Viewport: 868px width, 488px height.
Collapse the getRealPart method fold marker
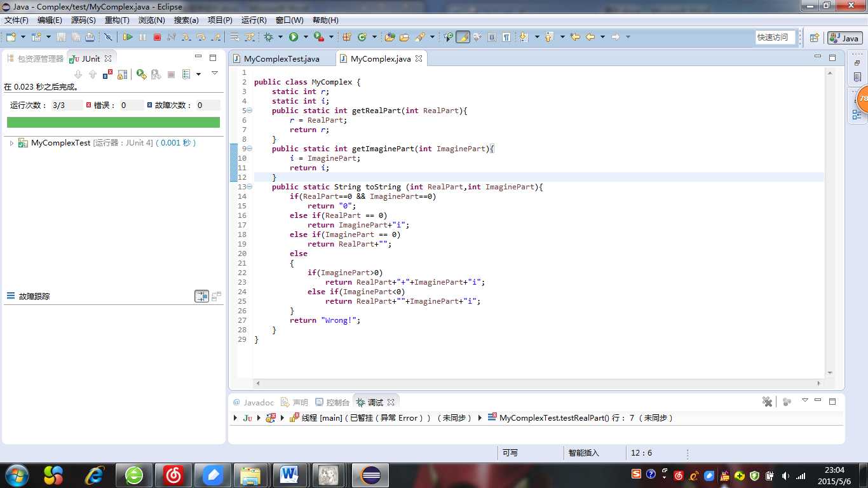tap(249, 111)
